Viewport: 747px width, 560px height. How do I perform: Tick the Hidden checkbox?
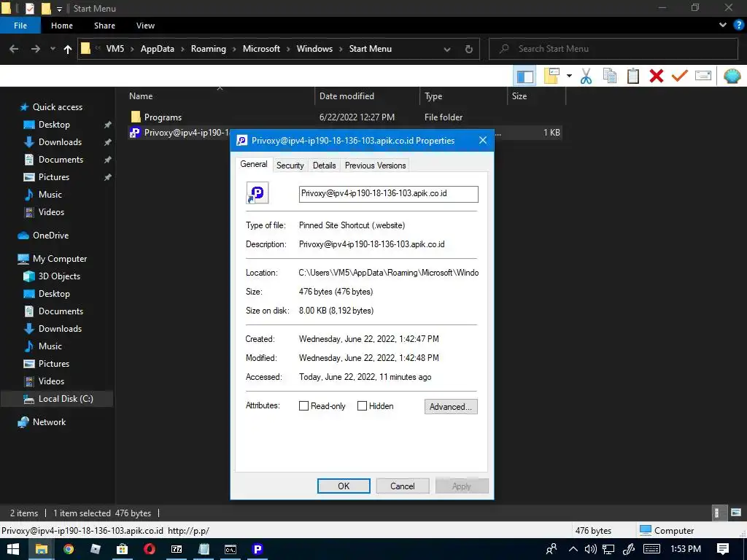[x=362, y=405]
